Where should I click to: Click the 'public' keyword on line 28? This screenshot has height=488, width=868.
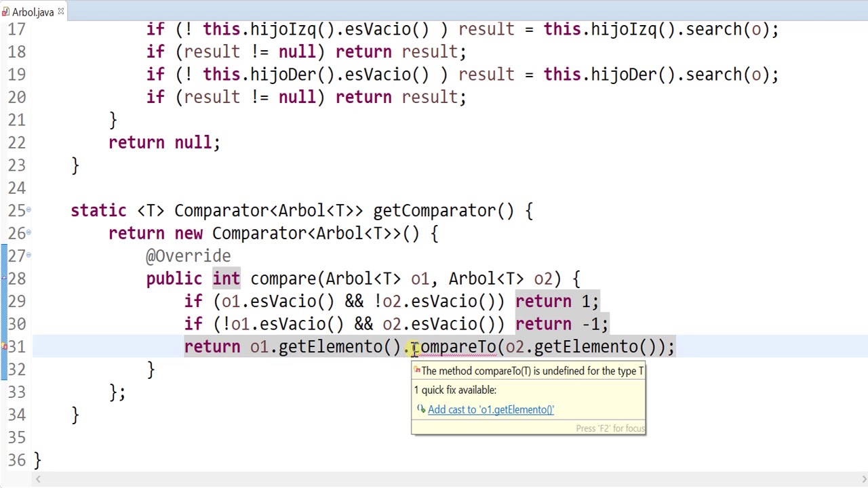click(174, 279)
